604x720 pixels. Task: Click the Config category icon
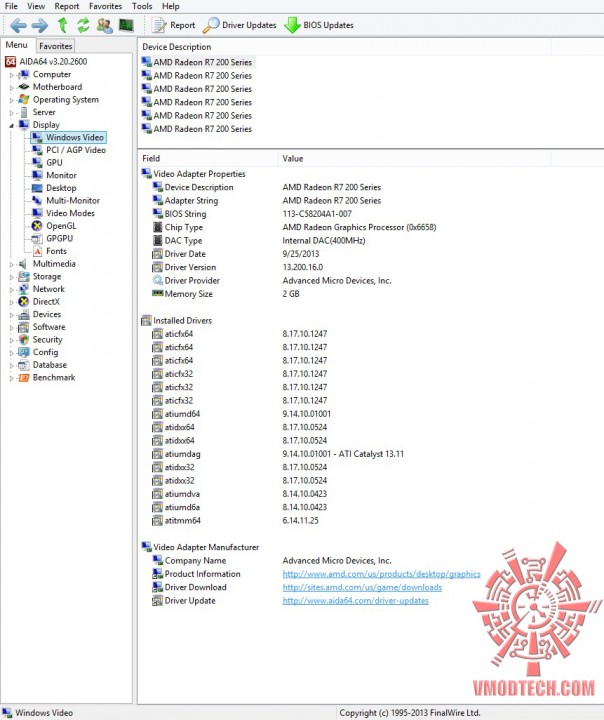(x=23, y=352)
